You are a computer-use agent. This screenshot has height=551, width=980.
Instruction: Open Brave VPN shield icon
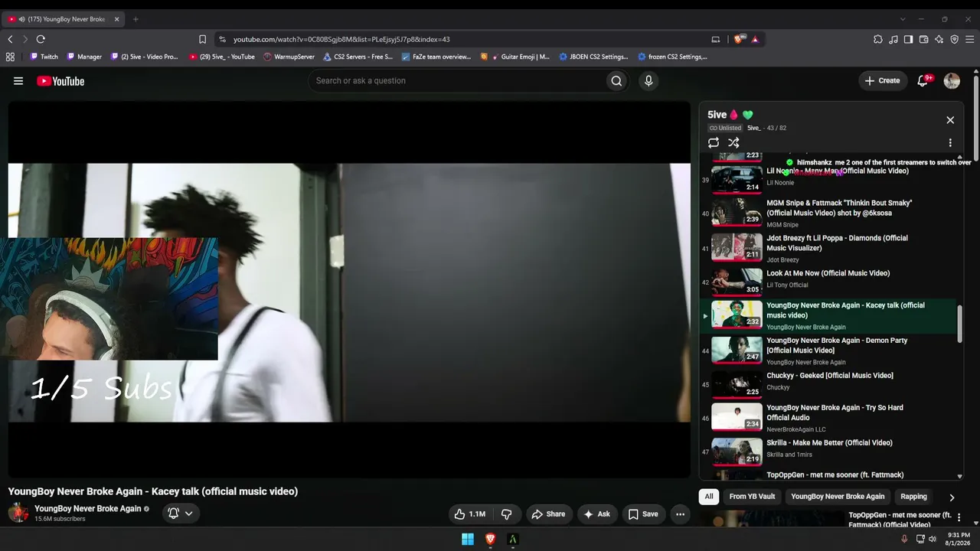click(x=954, y=39)
